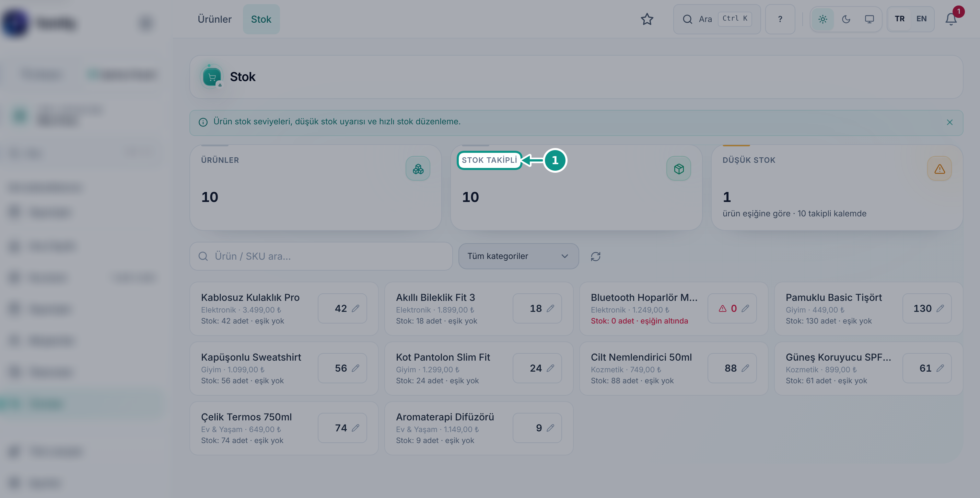The image size is (980, 498).
Task: Select 'Stok: 0 adet · eşiğin altında' text
Action: click(x=639, y=321)
